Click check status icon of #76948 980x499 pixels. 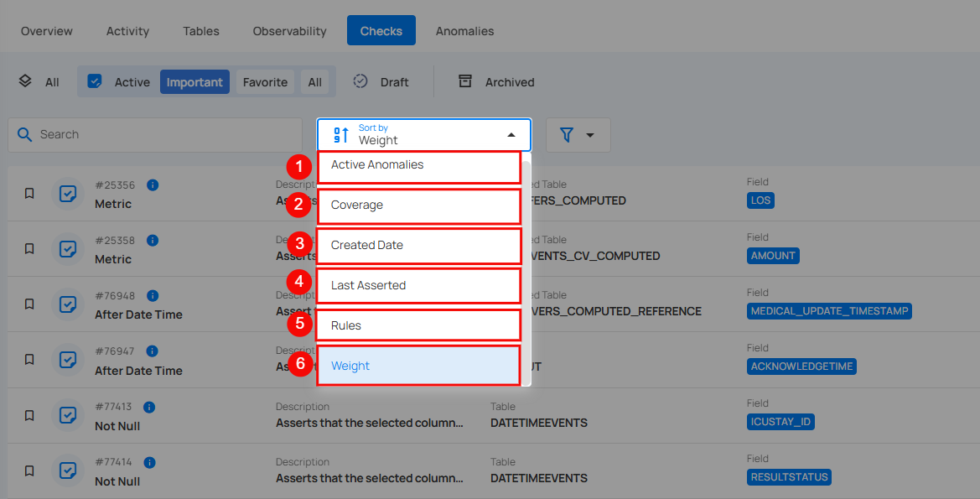pos(68,304)
